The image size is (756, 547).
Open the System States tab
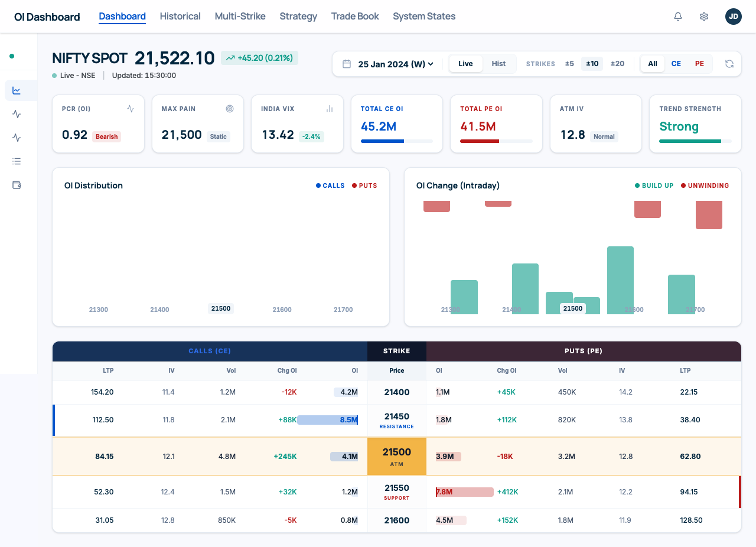point(424,17)
